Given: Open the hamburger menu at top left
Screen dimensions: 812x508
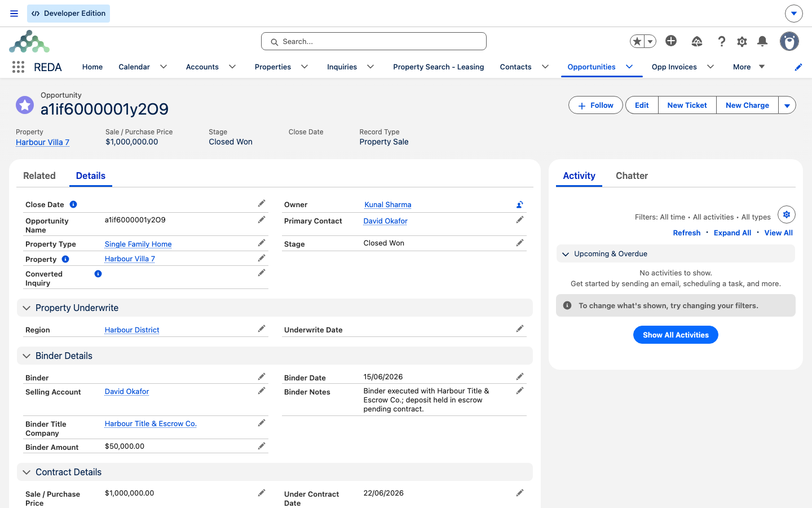Looking at the screenshot, I should (x=14, y=14).
